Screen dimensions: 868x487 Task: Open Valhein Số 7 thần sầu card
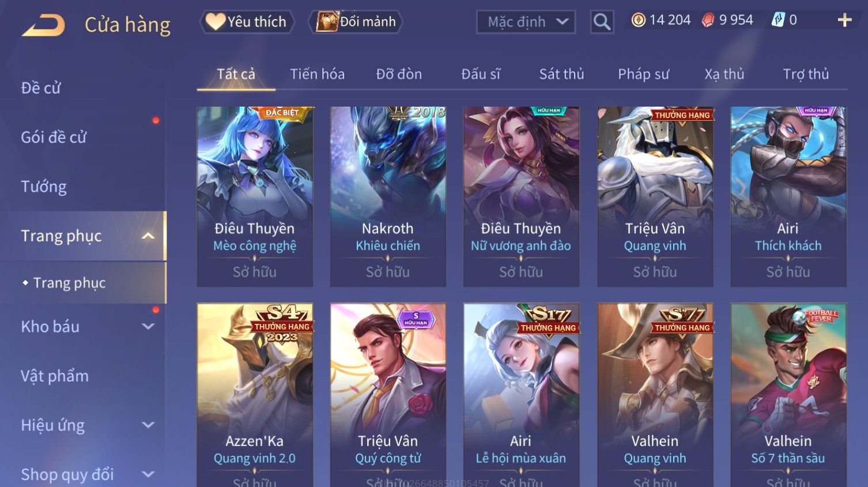click(788, 395)
